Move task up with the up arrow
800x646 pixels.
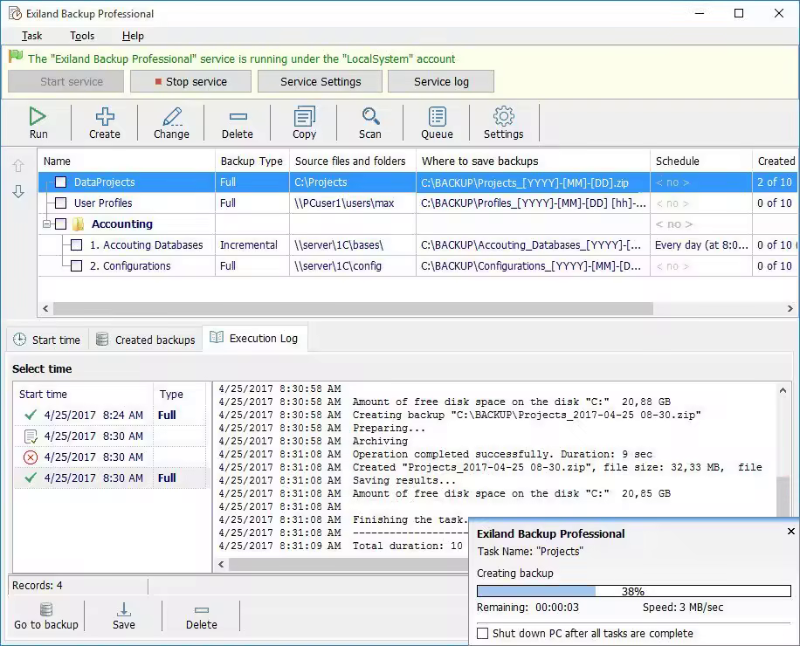click(x=18, y=165)
